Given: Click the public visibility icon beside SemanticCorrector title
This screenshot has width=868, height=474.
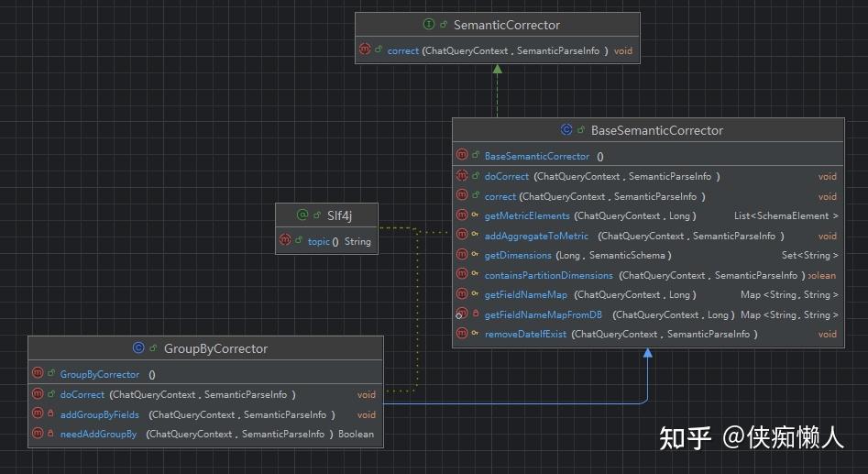Looking at the screenshot, I should 444,25.
